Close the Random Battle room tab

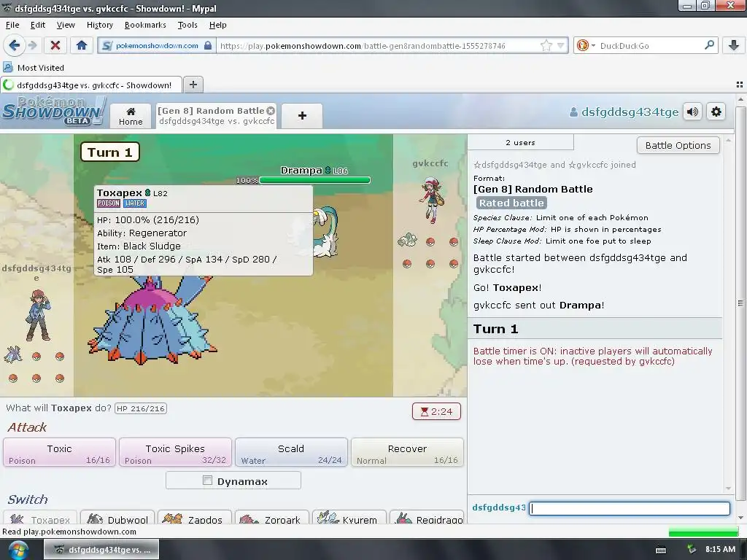click(271, 111)
